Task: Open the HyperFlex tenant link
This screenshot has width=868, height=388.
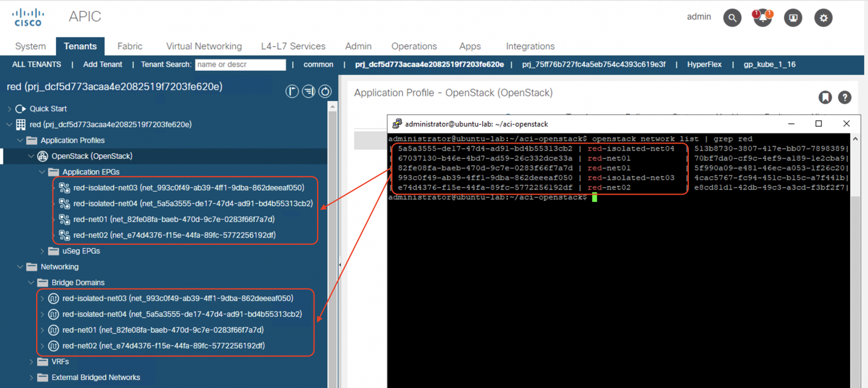Action: [704, 64]
